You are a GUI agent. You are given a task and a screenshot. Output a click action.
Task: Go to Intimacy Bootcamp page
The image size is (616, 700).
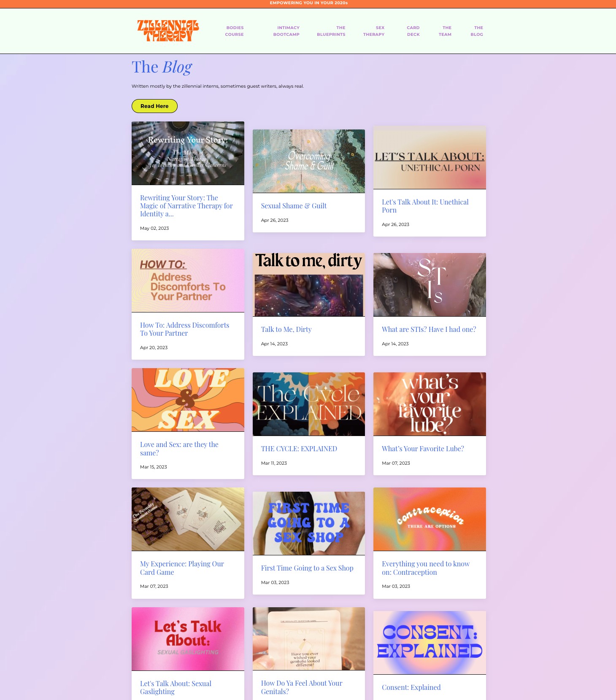(286, 31)
